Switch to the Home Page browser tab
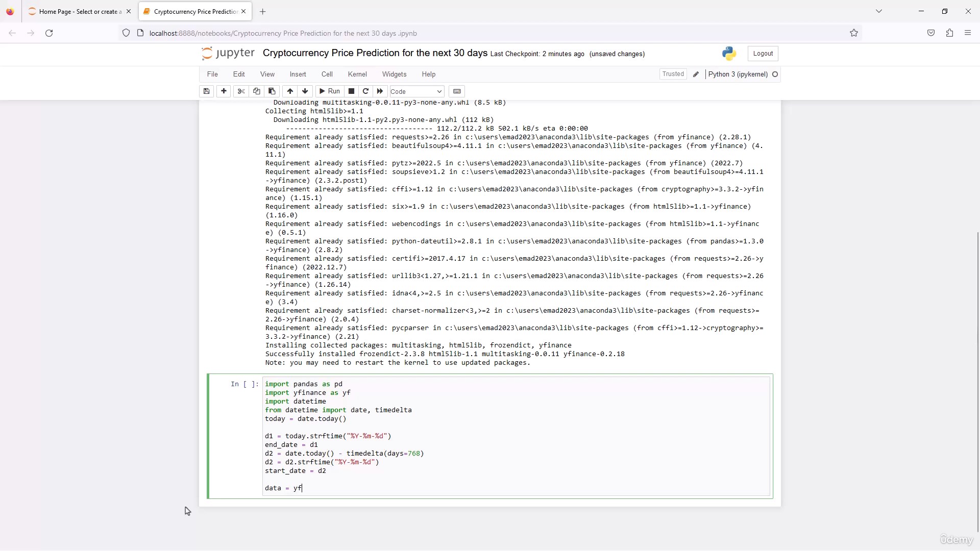 (78, 11)
